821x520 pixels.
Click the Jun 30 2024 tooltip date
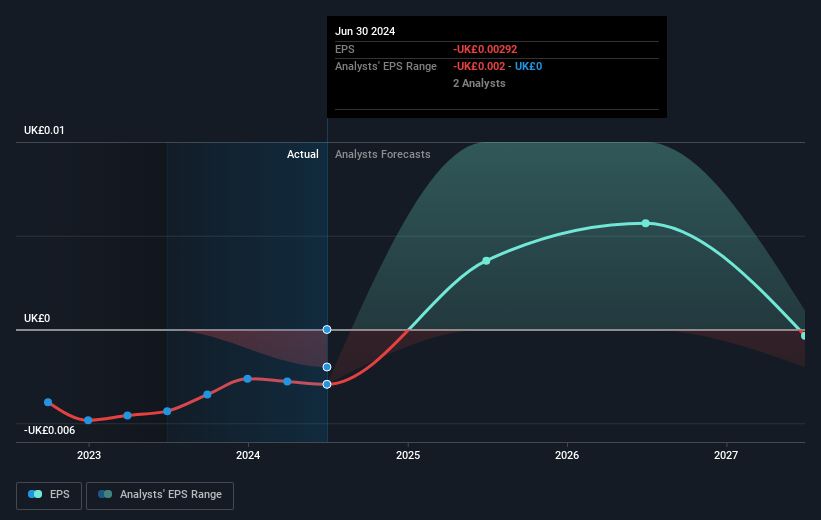click(x=365, y=31)
